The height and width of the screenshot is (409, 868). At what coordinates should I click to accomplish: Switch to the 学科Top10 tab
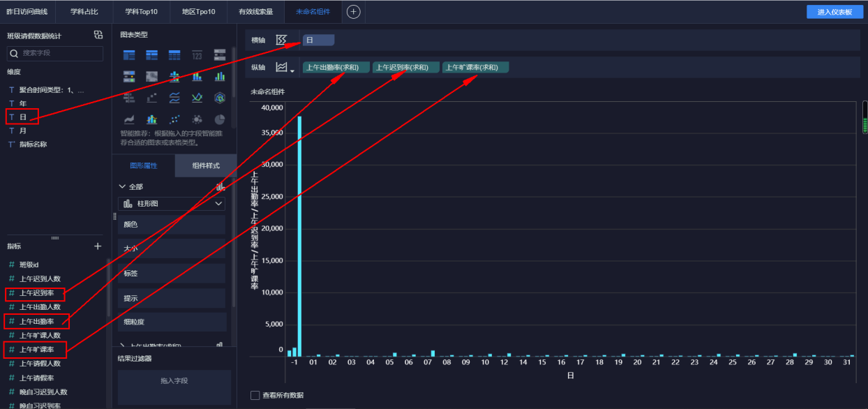pyautogui.click(x=142, y=12)
